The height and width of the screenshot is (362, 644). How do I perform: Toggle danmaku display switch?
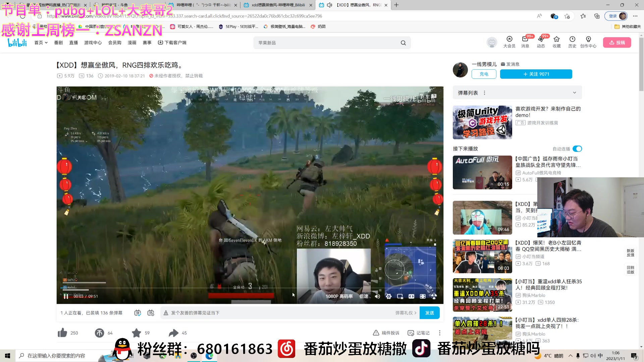click(138, 313)
